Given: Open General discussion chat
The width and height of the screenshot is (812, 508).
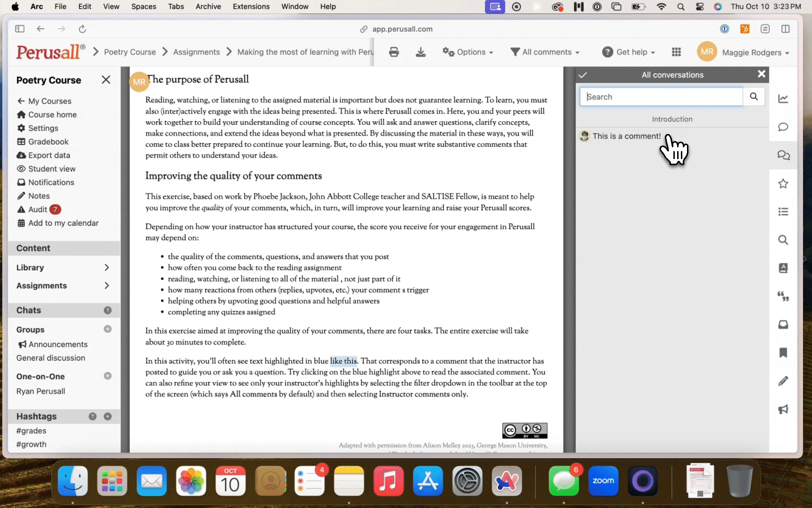Looking at the screenshot, I should click(51, 358).
